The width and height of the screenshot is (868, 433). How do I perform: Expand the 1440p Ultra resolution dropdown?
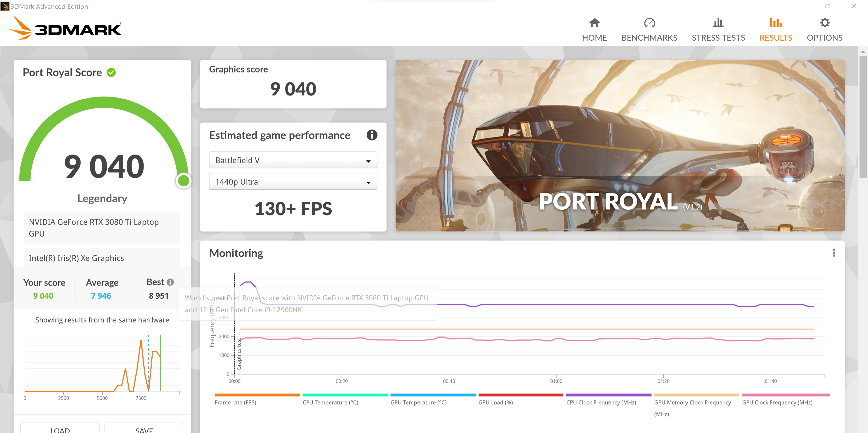point(293,182)
